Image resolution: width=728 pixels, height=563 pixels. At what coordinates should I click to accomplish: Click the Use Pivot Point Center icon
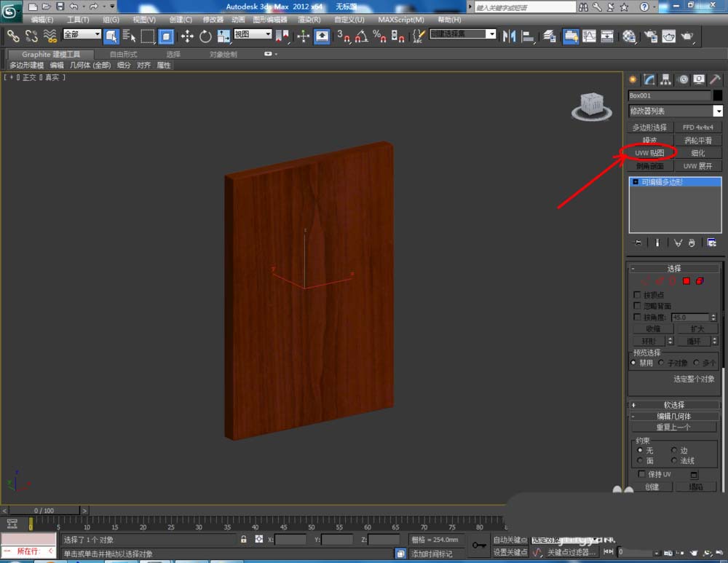282,36
